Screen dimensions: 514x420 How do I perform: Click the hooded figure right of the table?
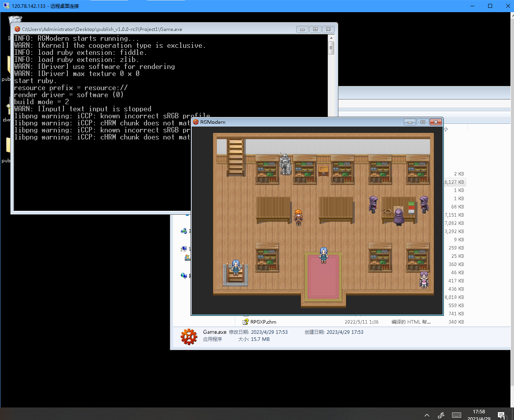424,205
